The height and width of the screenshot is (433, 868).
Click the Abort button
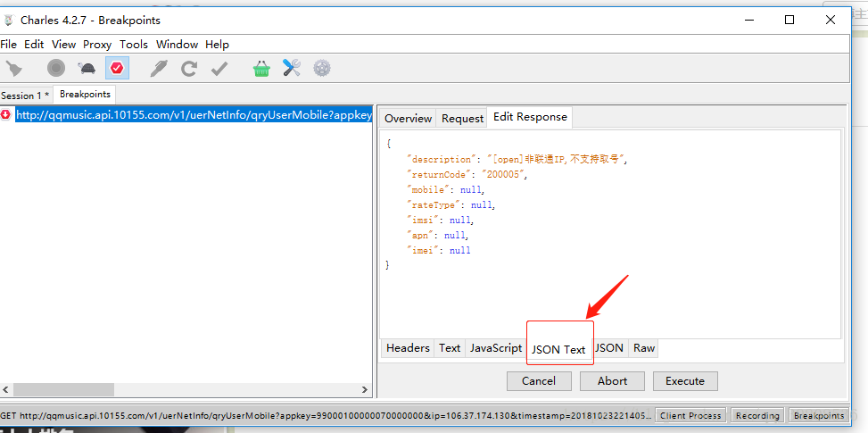(x=612, y=381)
